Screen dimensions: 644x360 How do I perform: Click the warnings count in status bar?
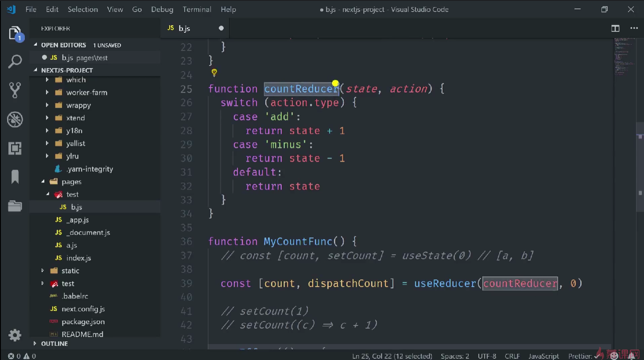pyautogui.click(x=30, y=356)
